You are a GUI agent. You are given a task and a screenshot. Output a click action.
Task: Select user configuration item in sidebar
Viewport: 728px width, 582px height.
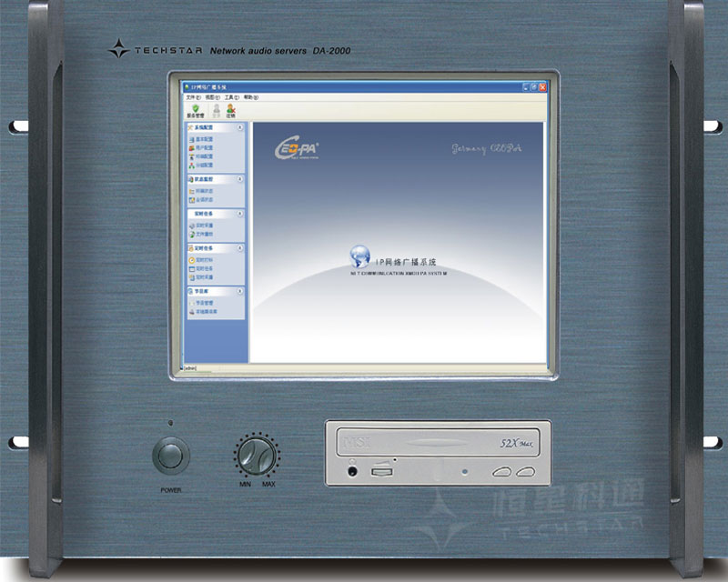click(202, 147)
